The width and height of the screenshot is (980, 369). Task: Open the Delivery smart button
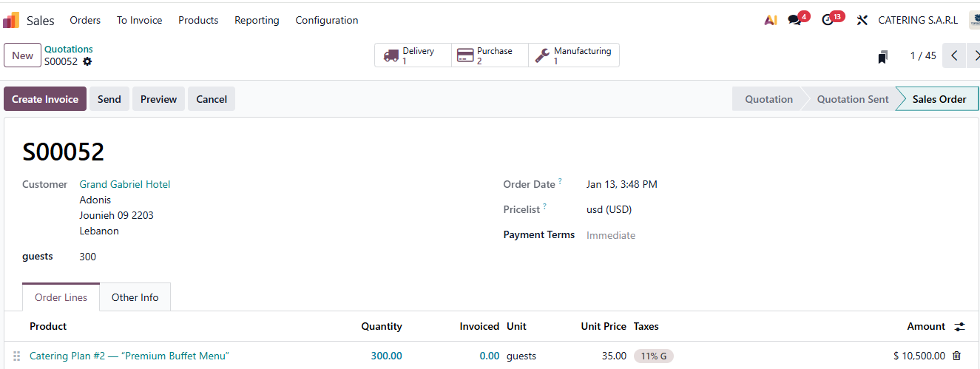[413, 55]
